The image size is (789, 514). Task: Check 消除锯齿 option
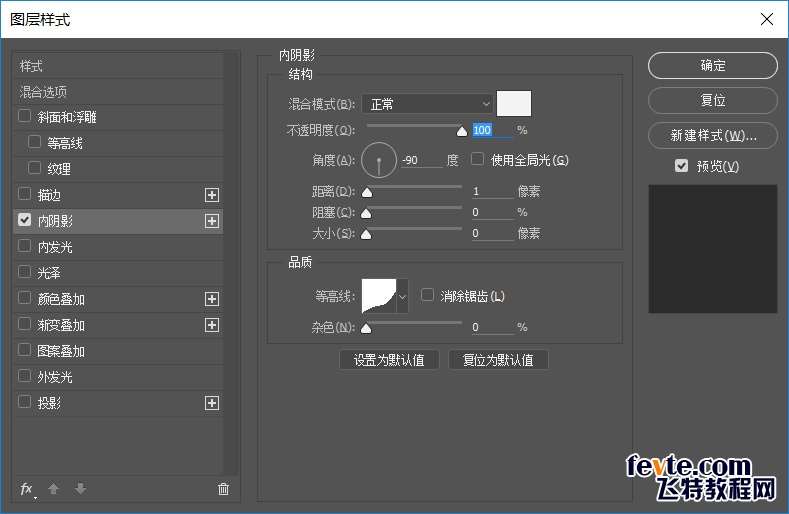tap(427, 295)
